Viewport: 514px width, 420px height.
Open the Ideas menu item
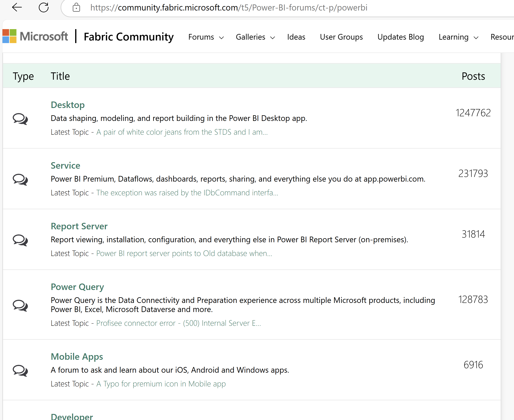[x=296, y=37]
